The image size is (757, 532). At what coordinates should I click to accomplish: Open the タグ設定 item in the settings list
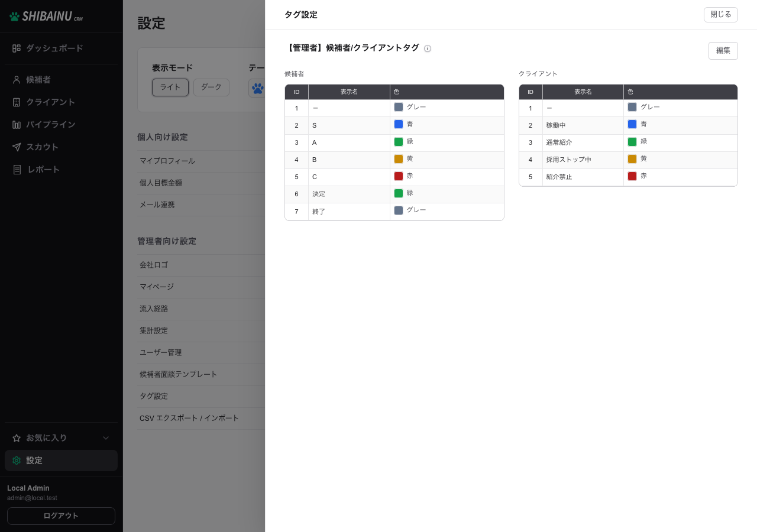point(154,396)
